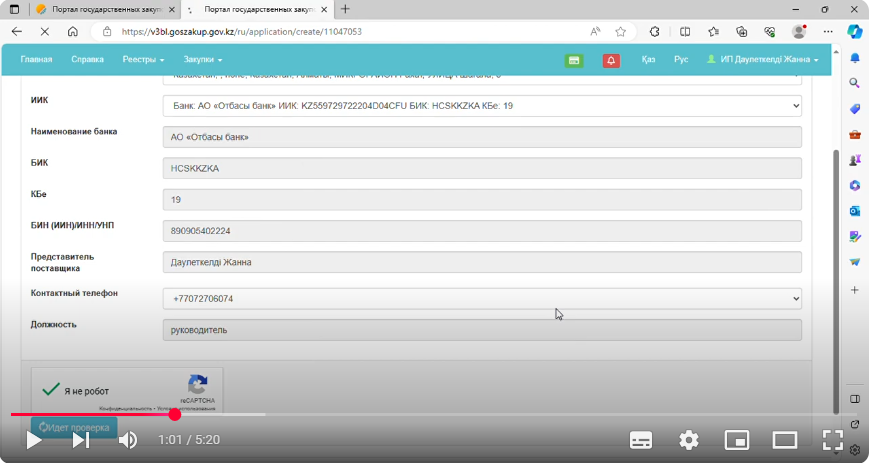Click the green card icon in header
The width and height of the screenshot is (869, 463).
(x=574, y=60)
